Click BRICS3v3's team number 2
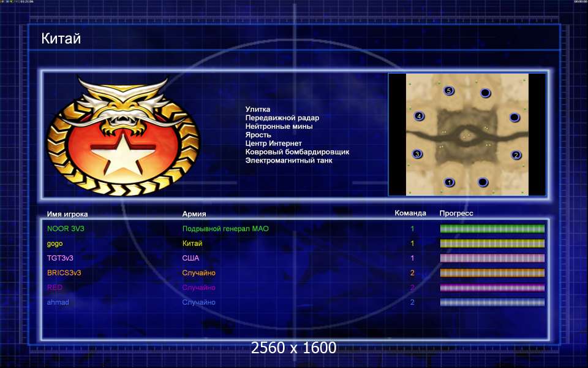This screenshot has height=368, width=588. coord(412,272)
